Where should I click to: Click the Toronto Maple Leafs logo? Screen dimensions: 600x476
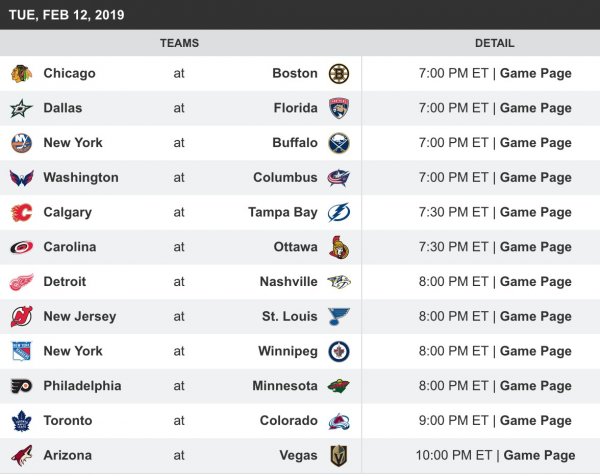tap(21, 421)
